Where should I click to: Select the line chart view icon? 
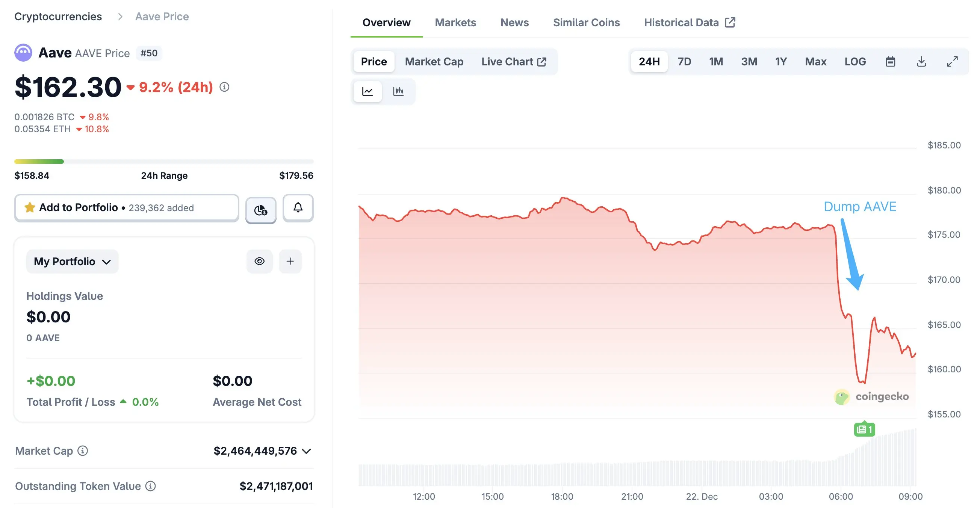pos(367,91)
